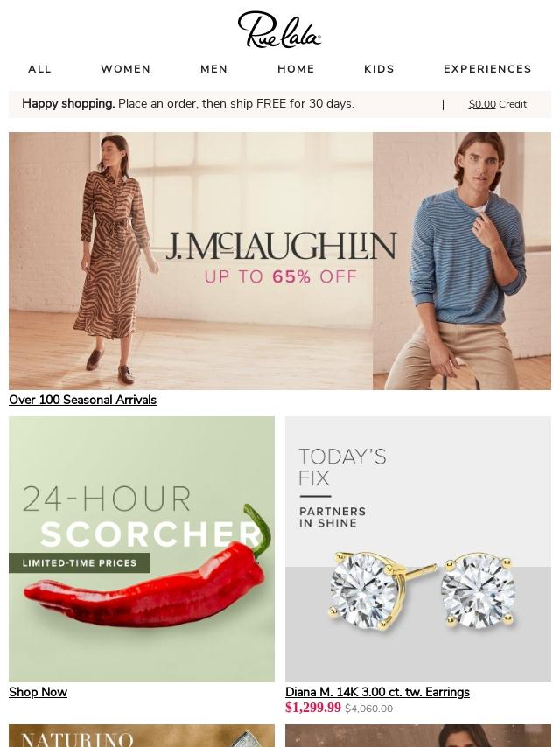Open Today's Fix diamond earrings image
The image size is (560, 747).
click(418, 549)
